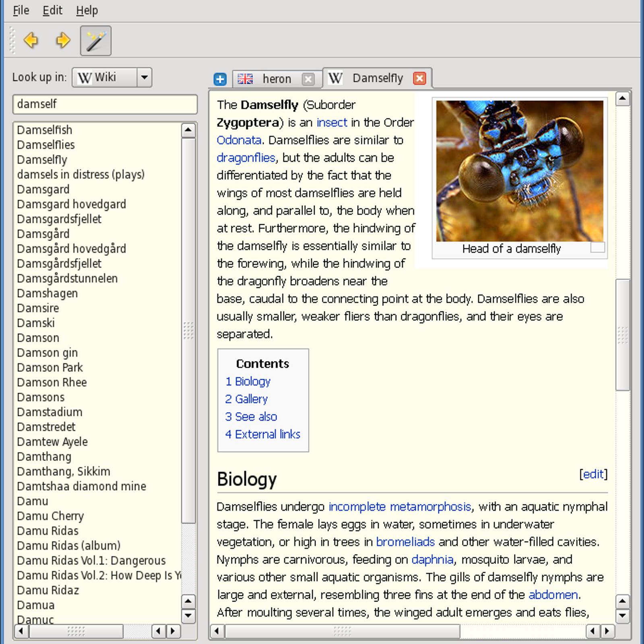Click word list vertical scrollbar thumb

188,330
